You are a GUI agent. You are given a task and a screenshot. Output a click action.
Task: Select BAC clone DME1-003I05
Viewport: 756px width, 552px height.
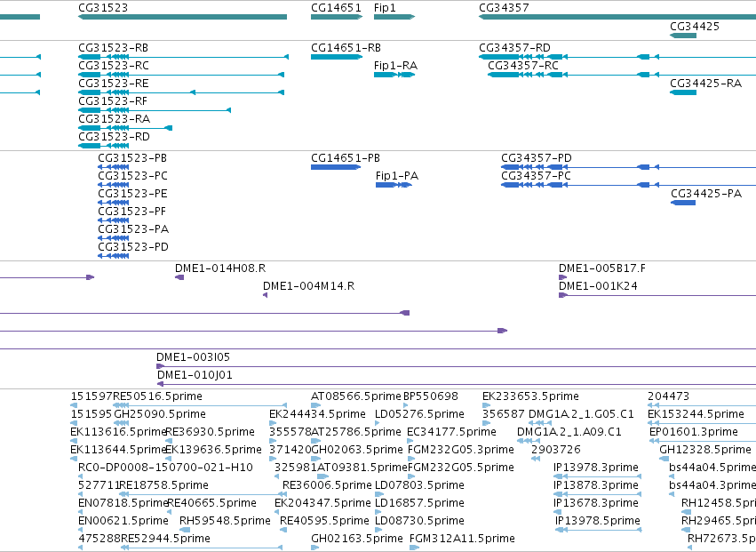coord(194,357)
